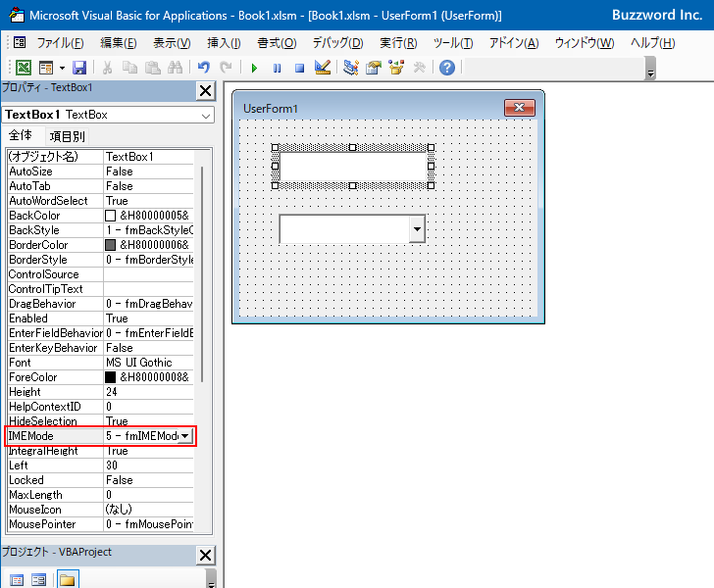Save Book1.xlsm with the floppy icon
Image resolution: width=714 pixels, height=588 pixels.
pyautogui.click(x=79, y=68)
